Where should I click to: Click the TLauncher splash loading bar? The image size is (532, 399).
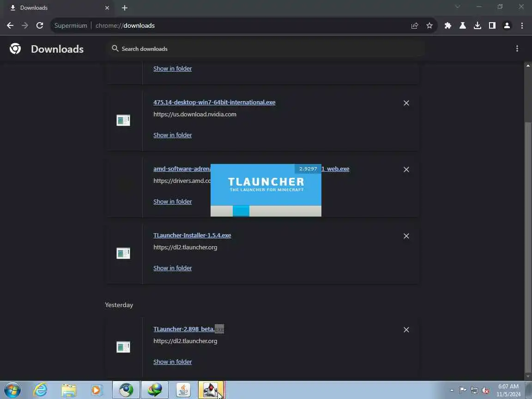pos(266,211)
